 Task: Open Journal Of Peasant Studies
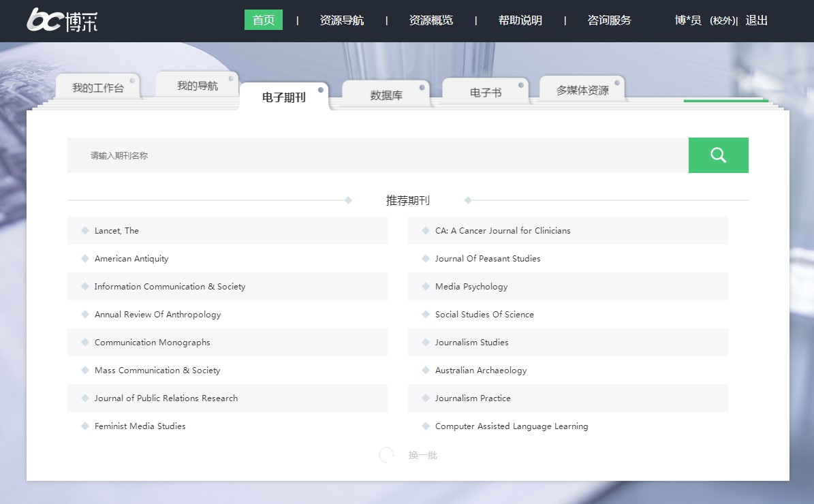point(488,259)
